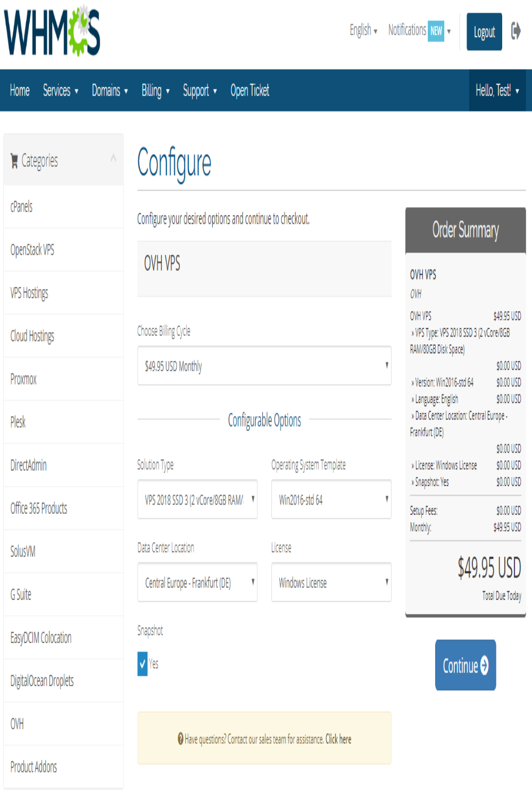Select the G Suite category
The width and height of the screenshot is (532, 798).
(63, 595)
